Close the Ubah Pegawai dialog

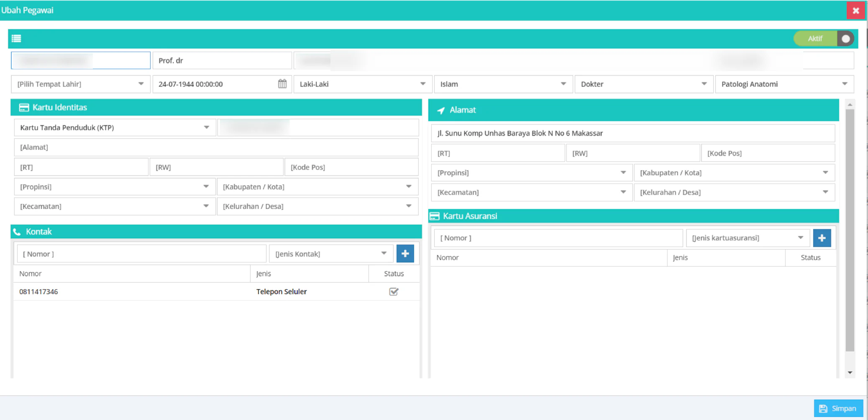tap(856, 10)
